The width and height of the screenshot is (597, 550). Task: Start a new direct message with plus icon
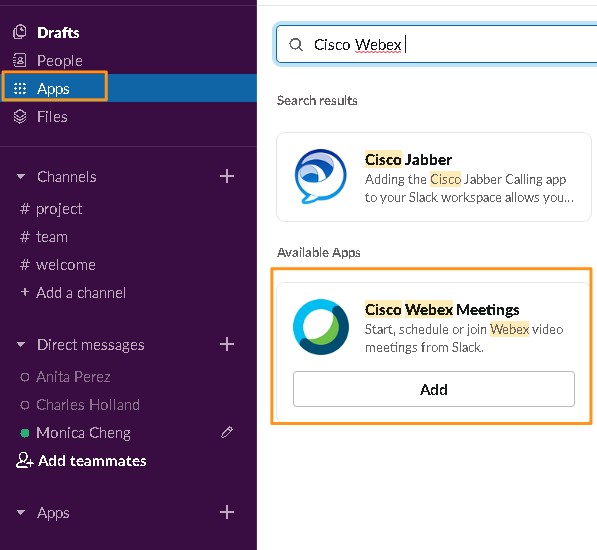click(227, 344)
